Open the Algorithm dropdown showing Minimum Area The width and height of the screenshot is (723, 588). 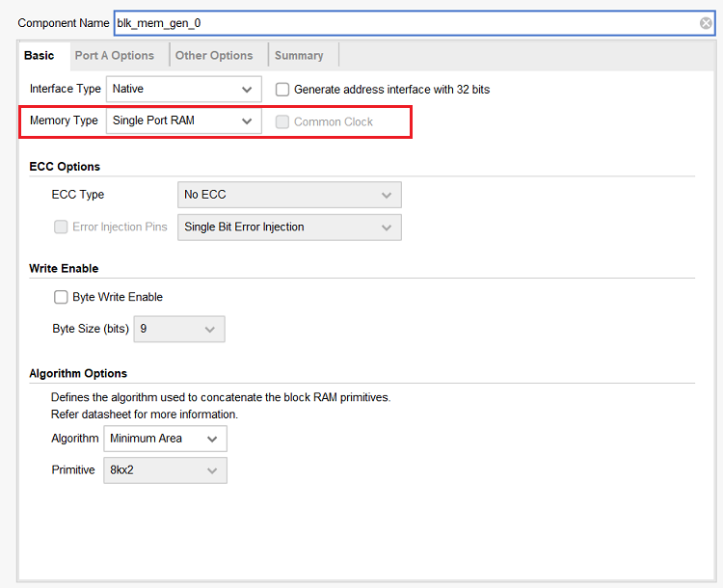[x=165, y=439]
